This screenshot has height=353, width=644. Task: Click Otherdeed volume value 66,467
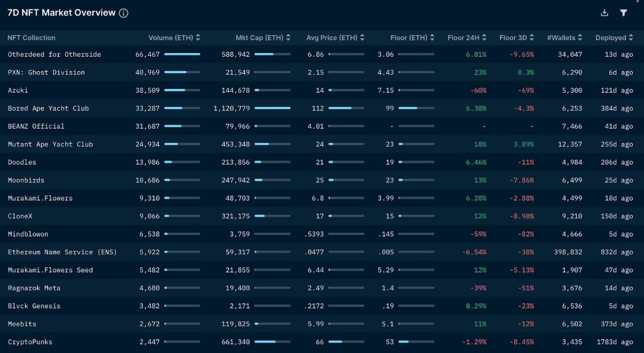[x=148, y=54]
